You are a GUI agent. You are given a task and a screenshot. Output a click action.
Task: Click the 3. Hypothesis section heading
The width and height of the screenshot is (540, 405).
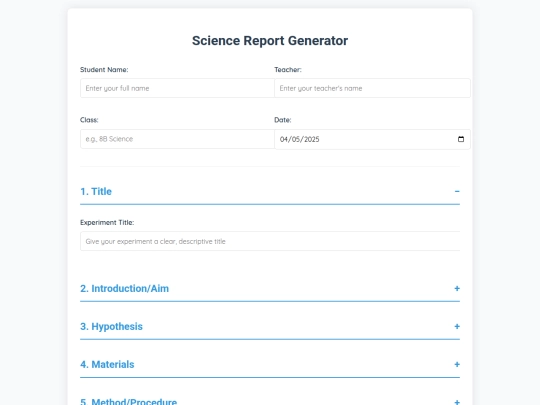(x=111, y=326)
